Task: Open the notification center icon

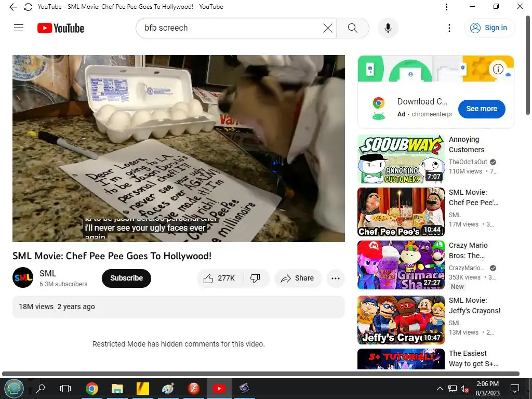Action: pos(515,389)
